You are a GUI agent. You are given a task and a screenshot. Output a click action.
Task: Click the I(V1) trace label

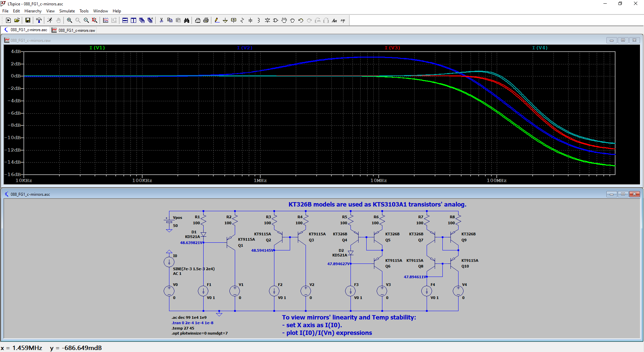click(x=97, y=48)
